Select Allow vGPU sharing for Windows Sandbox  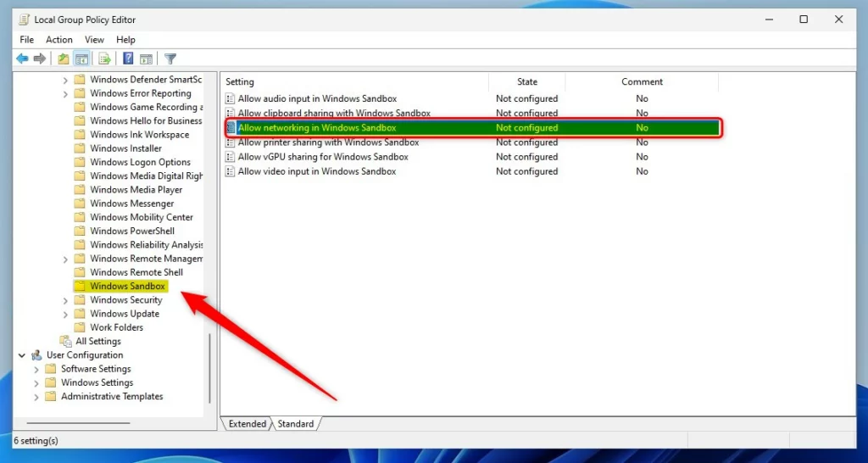(x=323, y=157)
